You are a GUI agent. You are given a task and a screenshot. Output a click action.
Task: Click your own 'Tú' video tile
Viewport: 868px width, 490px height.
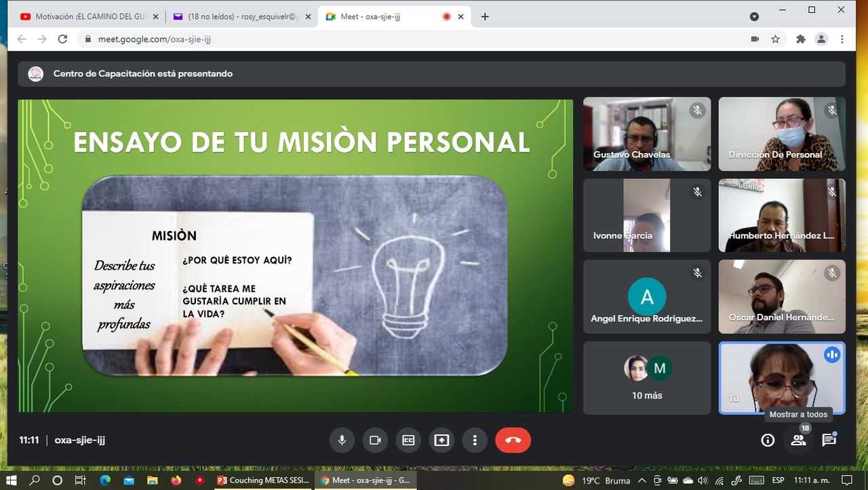(782, 378)
